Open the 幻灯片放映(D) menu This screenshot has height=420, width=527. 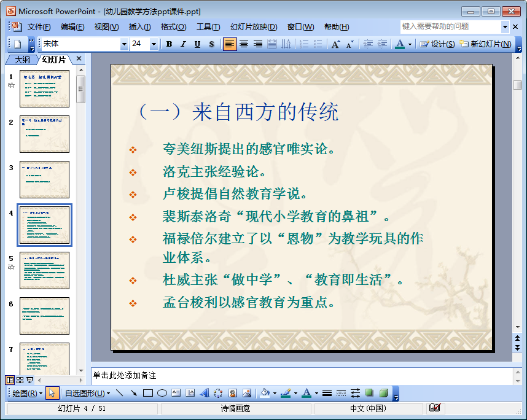[x=254, y=27]
